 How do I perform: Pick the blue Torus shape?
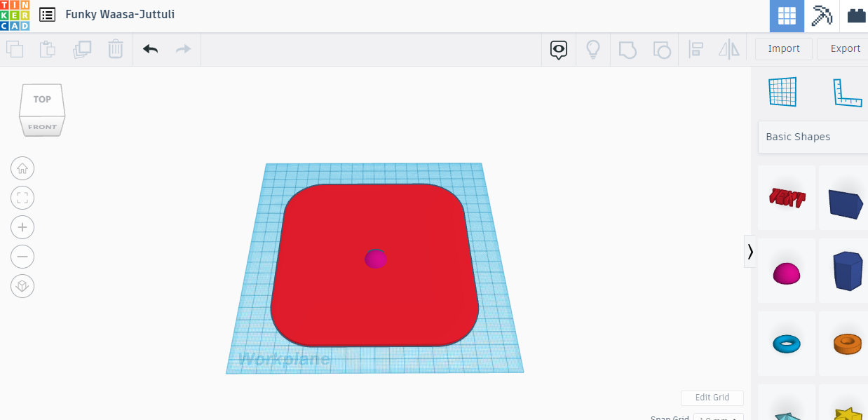click(787, 344)
